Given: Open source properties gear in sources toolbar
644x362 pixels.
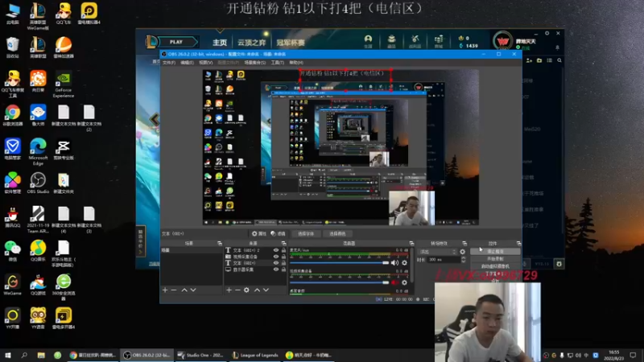Looking at the screenshot, I should point(246,290).
